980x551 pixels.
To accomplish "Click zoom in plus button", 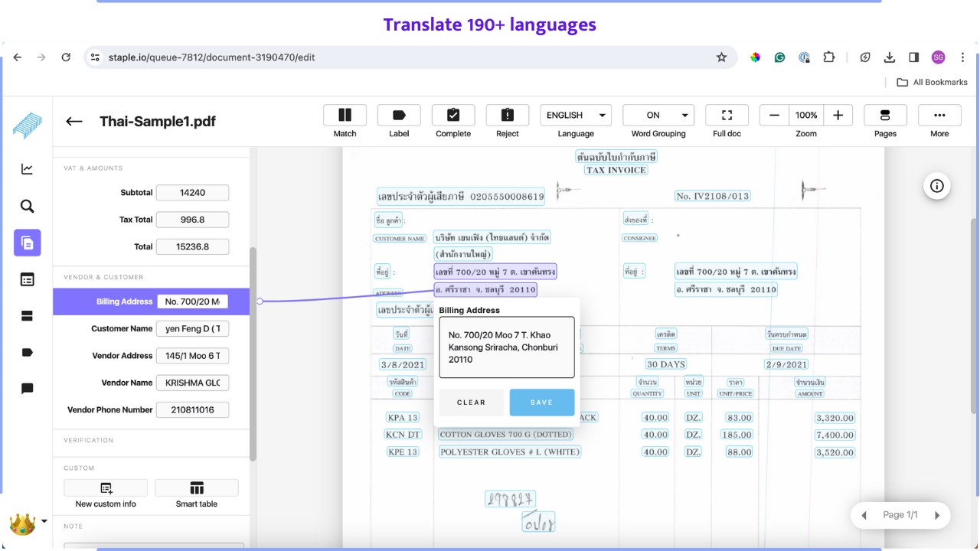I will point(838,115).
